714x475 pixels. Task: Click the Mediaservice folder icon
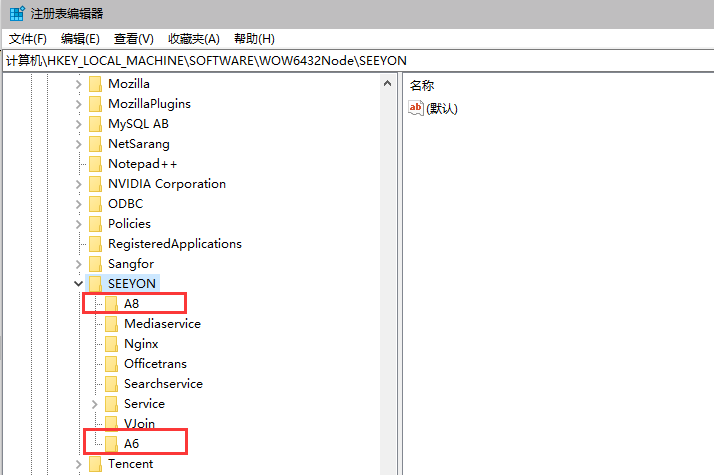(x=112, y=324)
